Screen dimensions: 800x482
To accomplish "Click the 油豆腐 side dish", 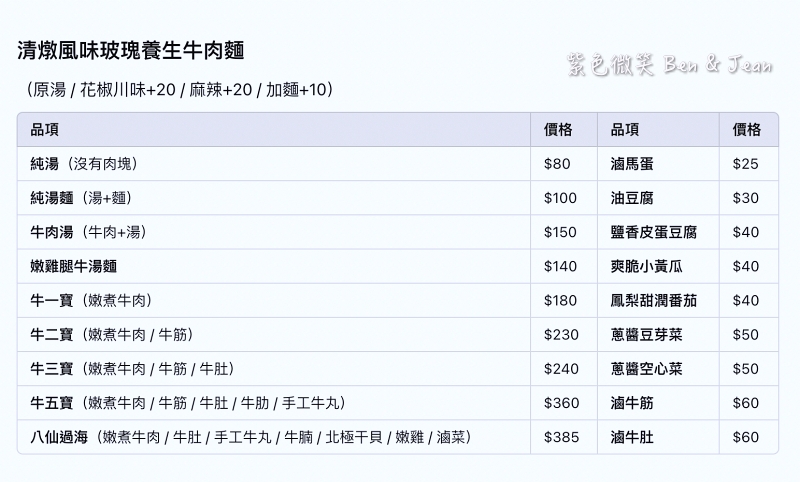I will 632,198.
